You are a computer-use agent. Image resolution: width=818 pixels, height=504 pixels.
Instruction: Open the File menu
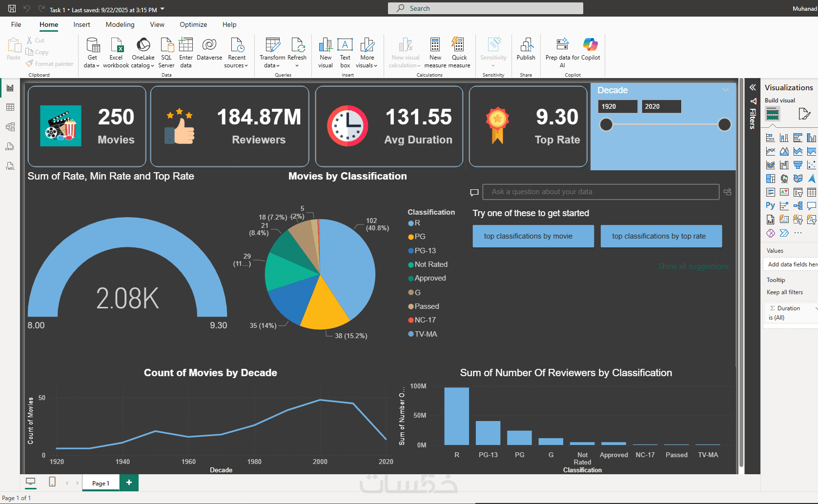[16, 24]
